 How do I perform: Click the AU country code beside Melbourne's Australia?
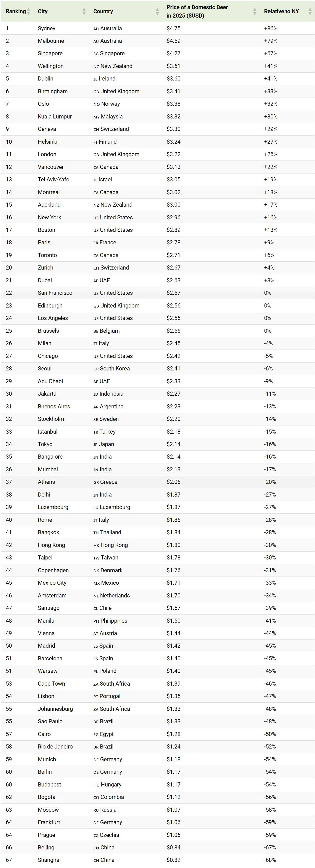(x=96, y=41)
